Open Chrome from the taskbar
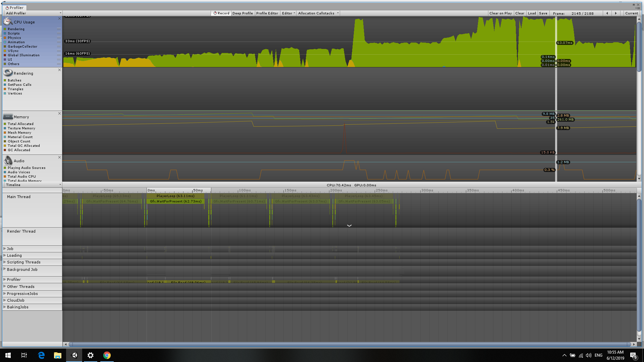 (107, 355)
